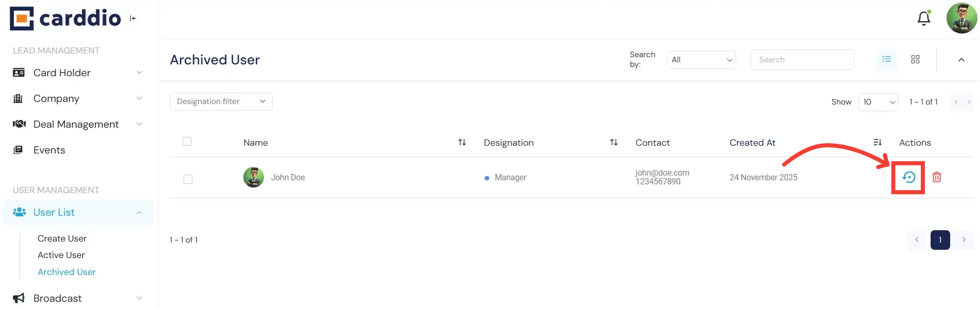This screenshot has height=309, width=980.
Task: Open the notification bell
Action: tap(924, 19)
